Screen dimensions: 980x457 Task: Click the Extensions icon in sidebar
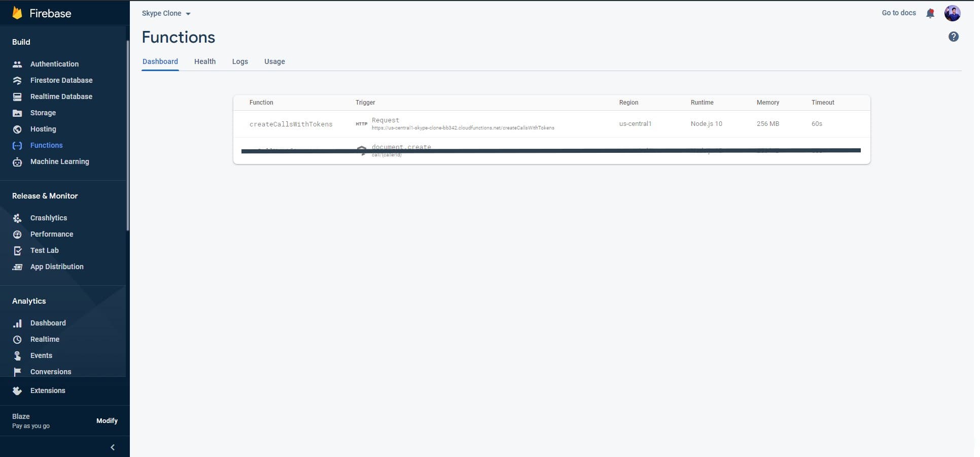click(17, 390)
